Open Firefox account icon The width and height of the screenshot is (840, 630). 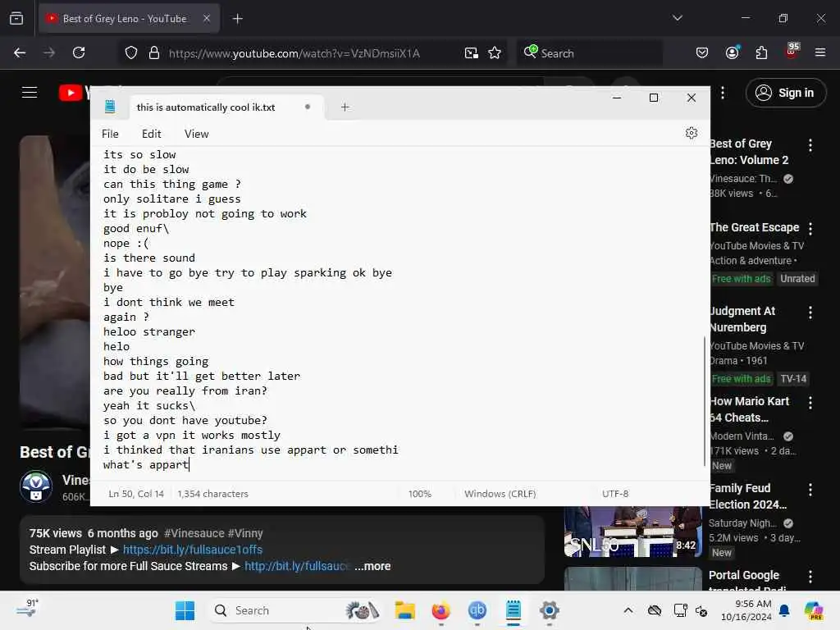(x=732, y=52)
